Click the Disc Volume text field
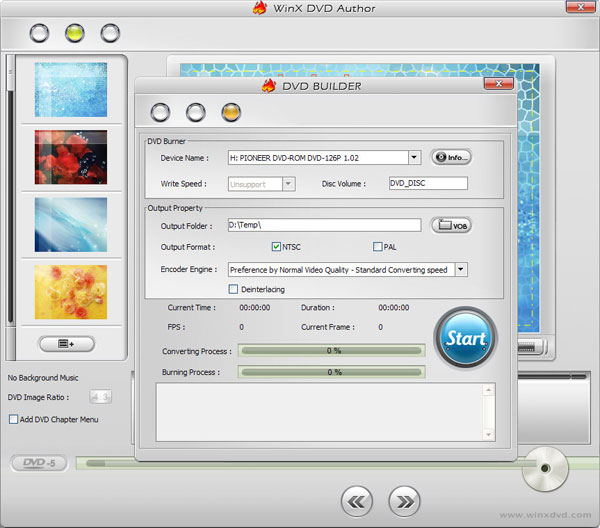 click(x=427, y=184)
